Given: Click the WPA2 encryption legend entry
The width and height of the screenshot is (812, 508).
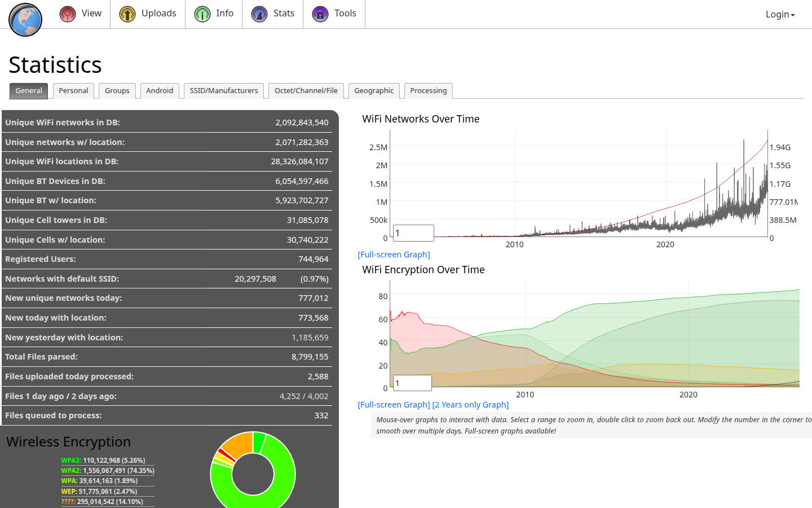Looking at the screenshot, I should point(108,471).
